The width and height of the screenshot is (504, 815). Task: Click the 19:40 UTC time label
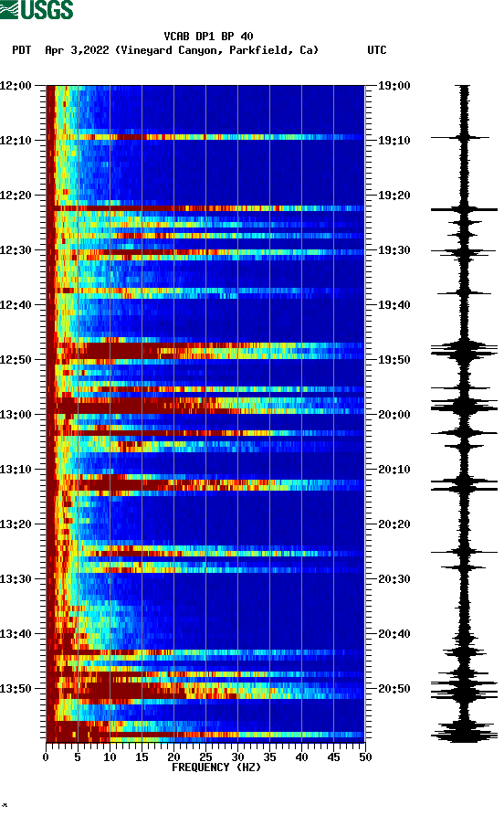click(394, 305)
